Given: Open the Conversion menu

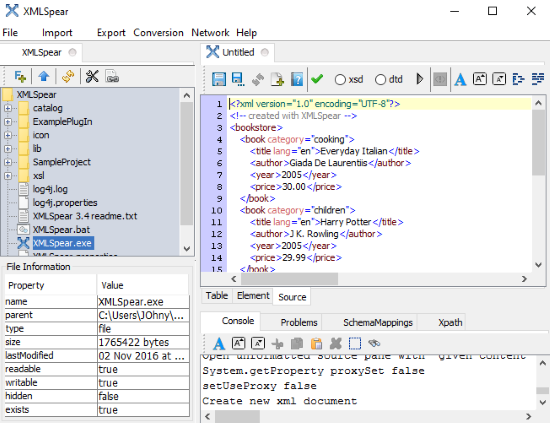Looking at the screenshot, I should point(158,33).
